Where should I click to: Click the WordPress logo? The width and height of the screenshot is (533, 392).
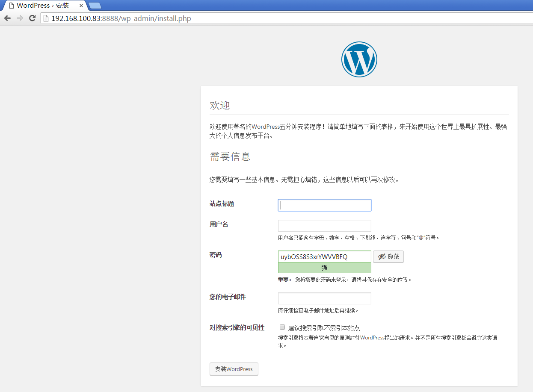[x=359, y=59]
